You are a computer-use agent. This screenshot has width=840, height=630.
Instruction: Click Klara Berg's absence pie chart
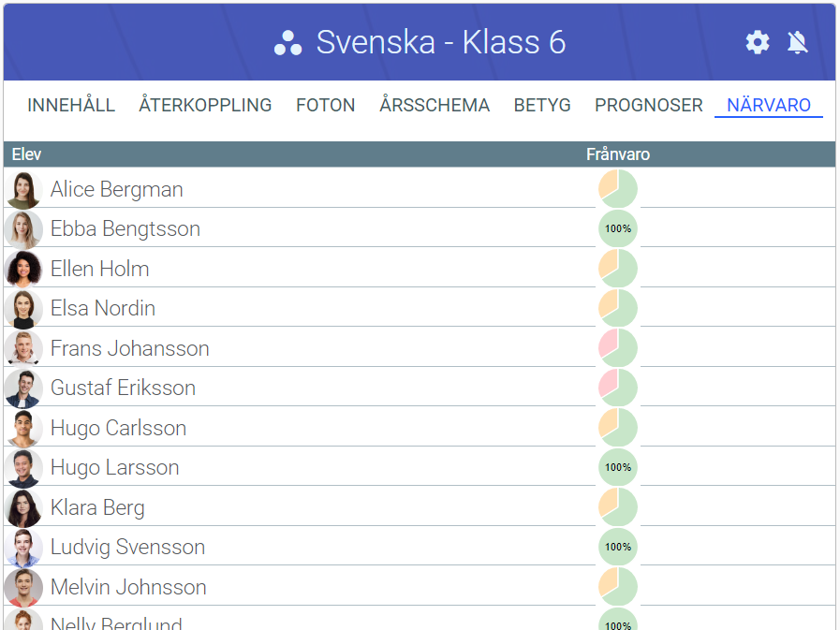(x=618, y=507)
